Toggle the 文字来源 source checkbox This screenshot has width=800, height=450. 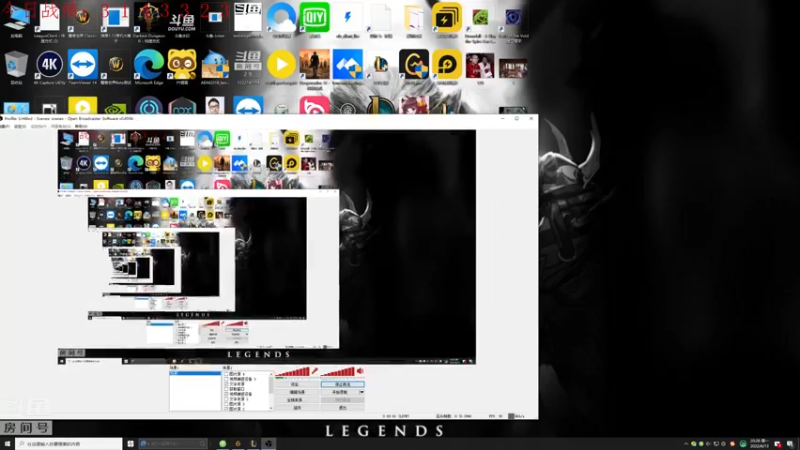(227, 384)
